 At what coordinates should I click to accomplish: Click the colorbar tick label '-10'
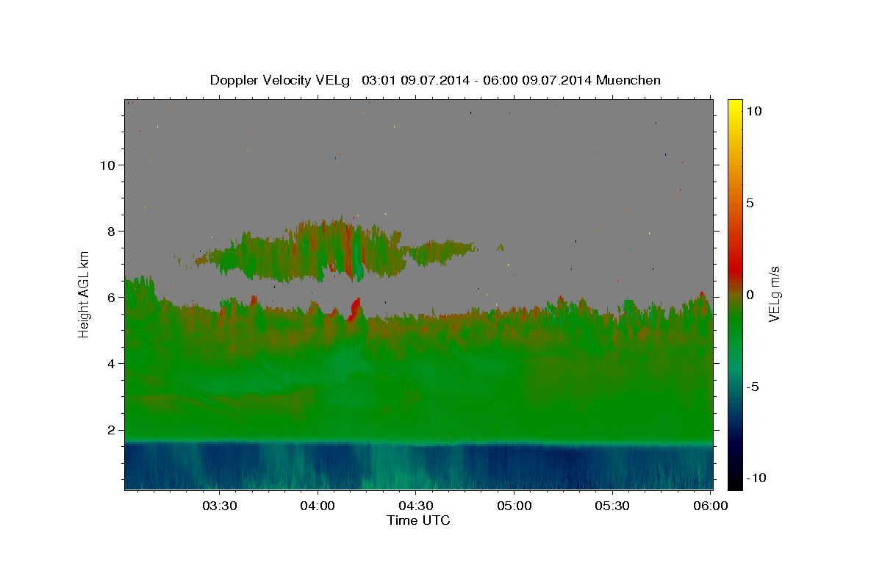click(755, 478)
